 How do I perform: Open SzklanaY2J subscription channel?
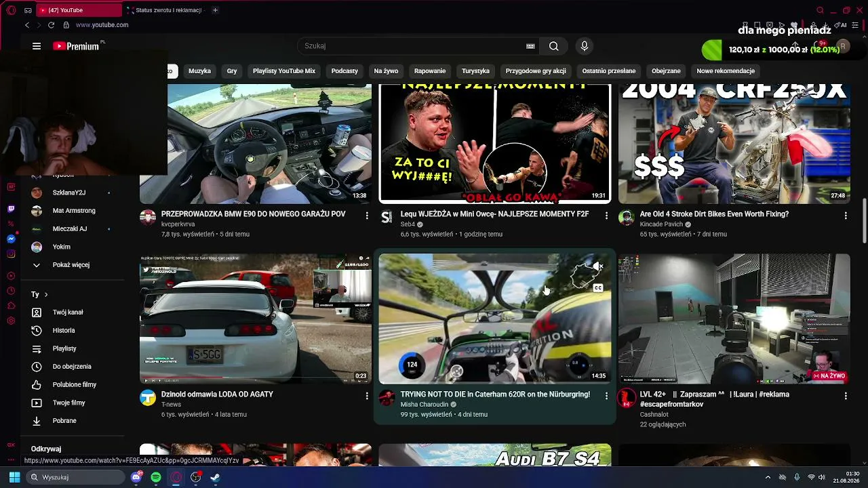[68, 193]
